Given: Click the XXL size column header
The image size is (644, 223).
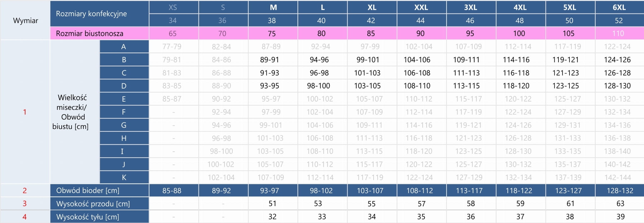Looking at the screenshot, I should (421, 8).
